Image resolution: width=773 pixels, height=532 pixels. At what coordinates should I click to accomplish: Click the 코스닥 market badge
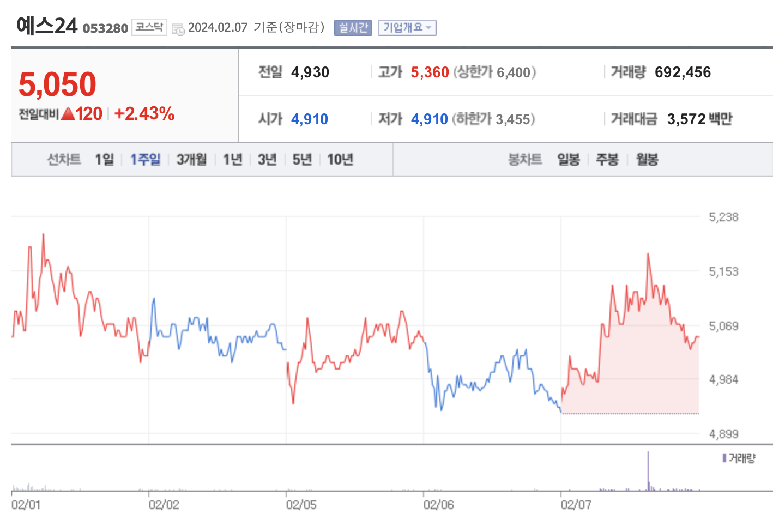pyautogui.click(x=149, y=27)
